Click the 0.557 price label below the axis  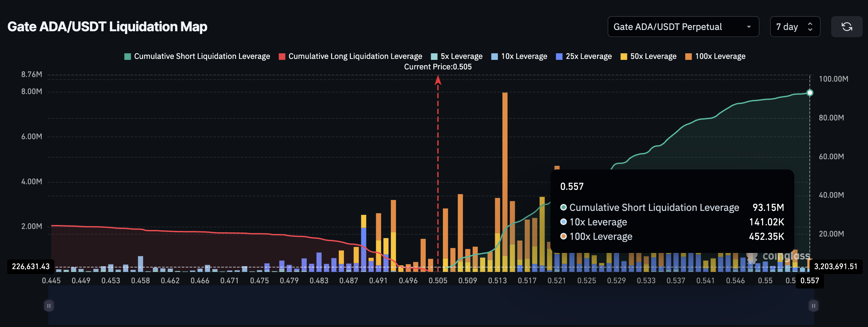point(809,280)
